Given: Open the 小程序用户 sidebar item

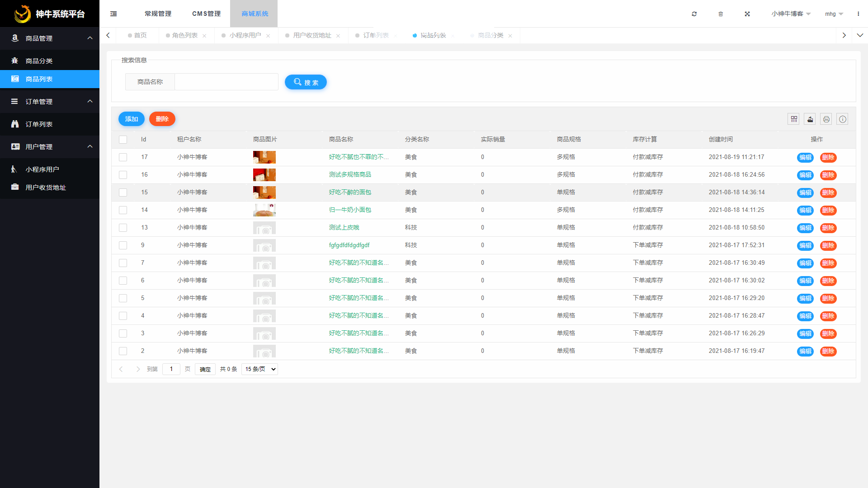Looking at the screenshot, I should [x=50, y=169].
